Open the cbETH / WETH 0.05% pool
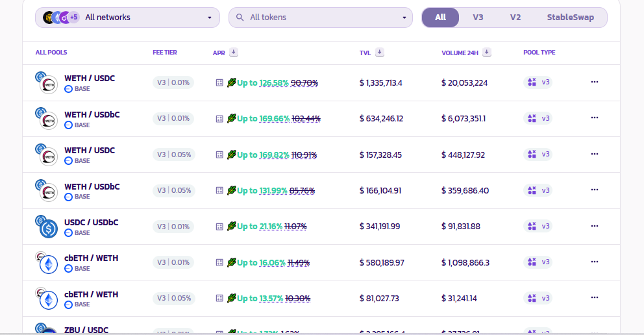 pos(91,294)
